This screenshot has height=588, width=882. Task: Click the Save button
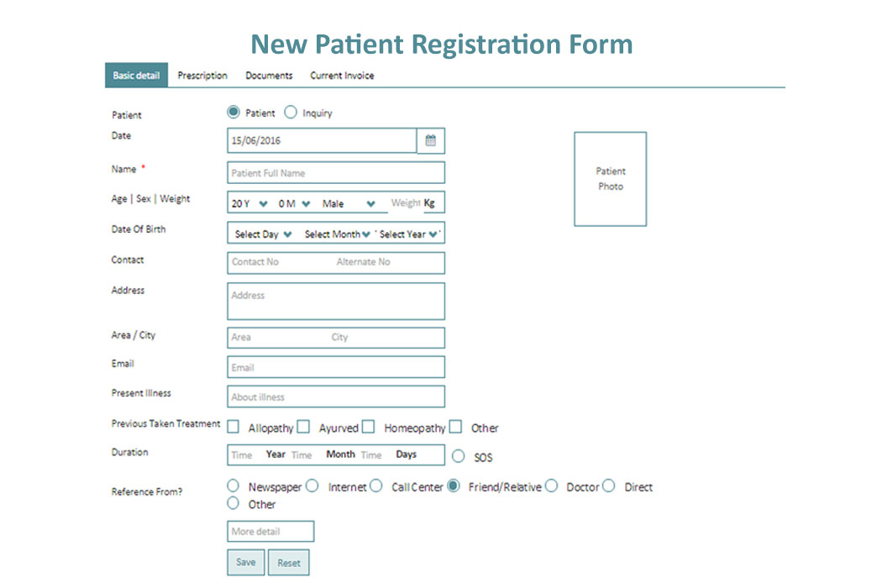click(246, 562)
